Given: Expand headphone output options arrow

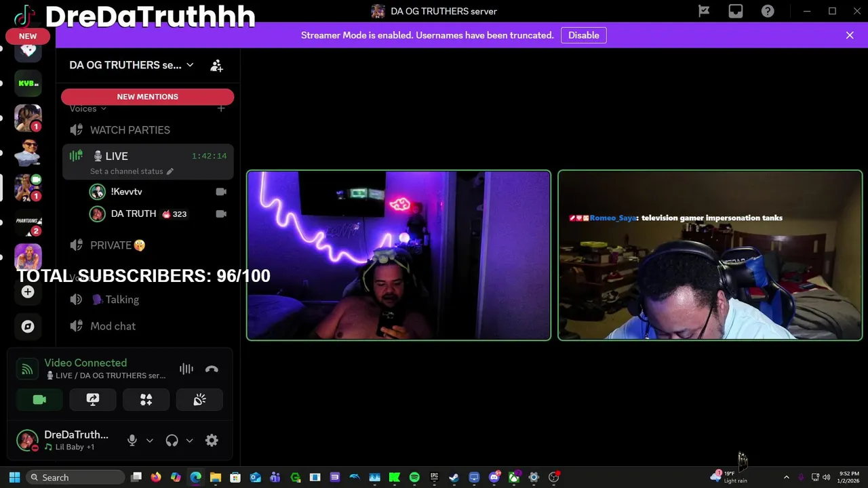Looking at the screenshot, I should [x=190, y=441].
